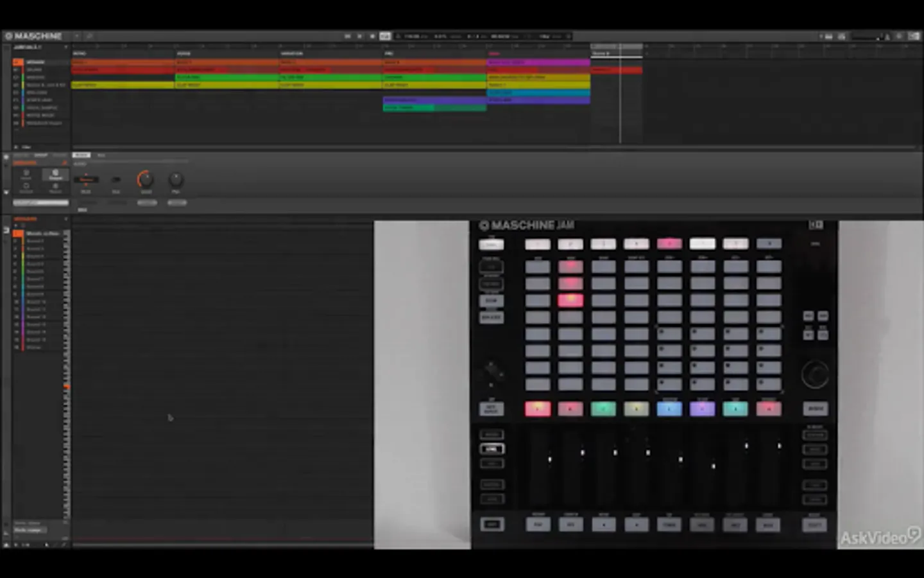Screen dimensions: 924x578
Task: Select the PRE scene header
Action: pos(389,54)
